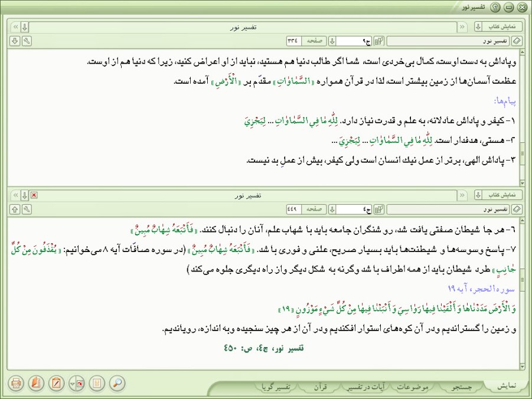Open the upper نمایش کتاب dropdown arrow
The height and width of the screenshot is (399, 532).
pyautogui.click(x=478, y=27)
